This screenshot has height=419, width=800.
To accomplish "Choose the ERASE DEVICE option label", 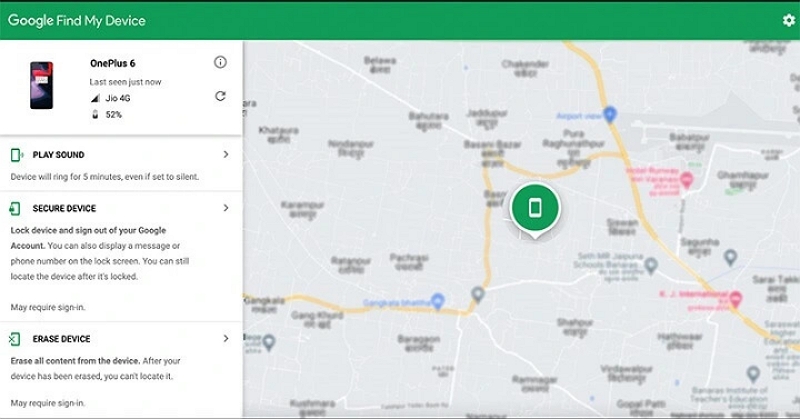I will coord(61,339).
